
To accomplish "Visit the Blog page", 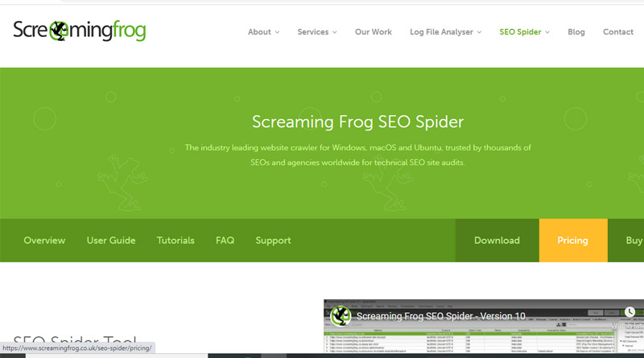I will tap(576, 32).
